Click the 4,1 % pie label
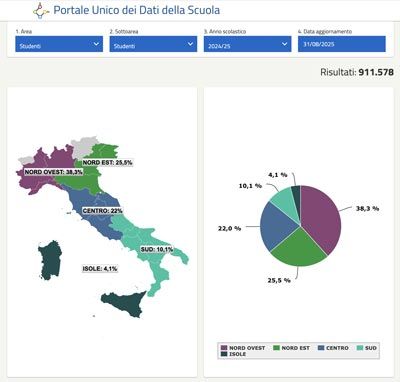The width and height of the screenshot is (400, 382). (x=278, y=175)
